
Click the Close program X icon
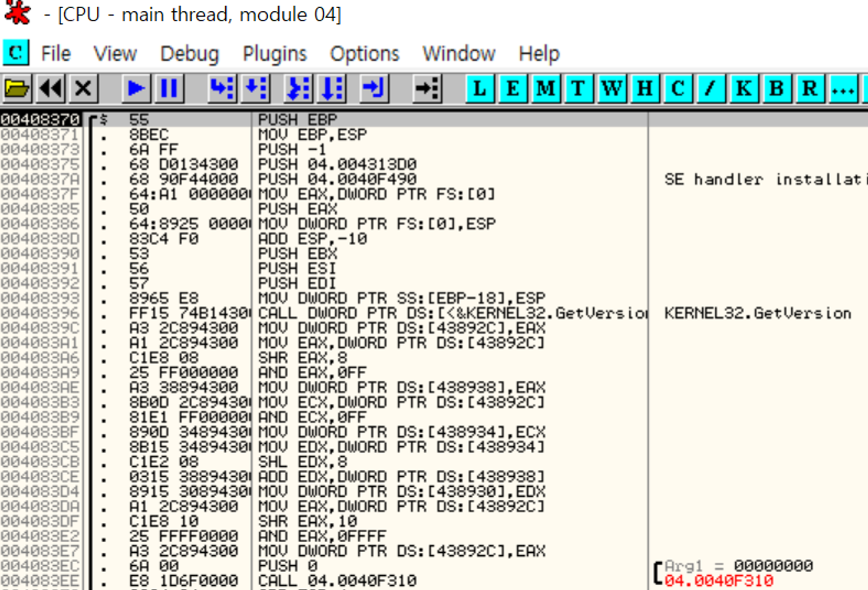point(83,89)
